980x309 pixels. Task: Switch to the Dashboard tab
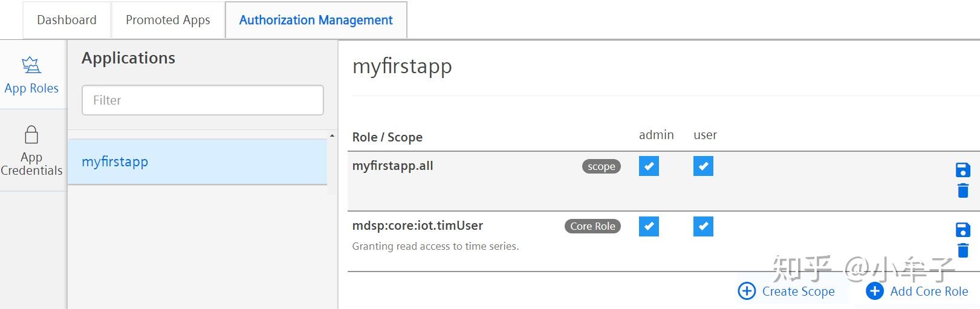tap(67, 20)
